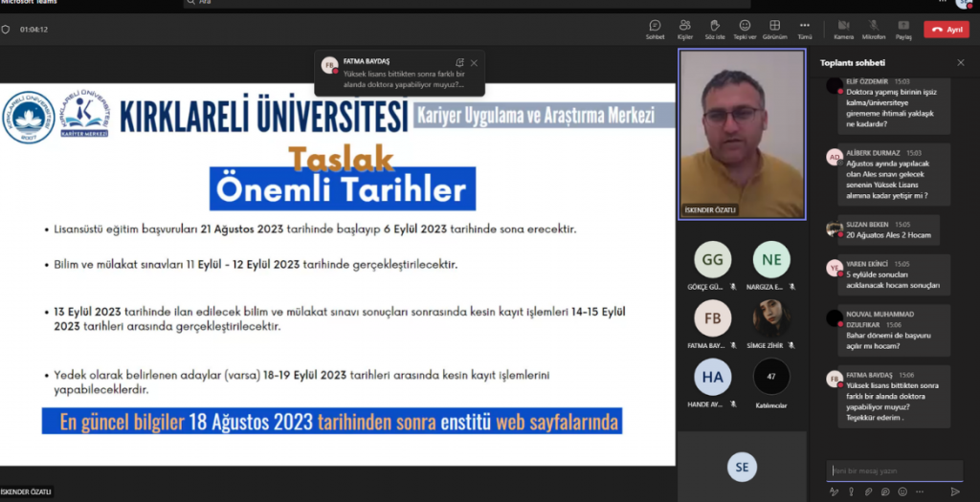Show the Kişiler participants list
Image resolution: width=980 pixels, height=502 pixels.
(x=685, y=30)
